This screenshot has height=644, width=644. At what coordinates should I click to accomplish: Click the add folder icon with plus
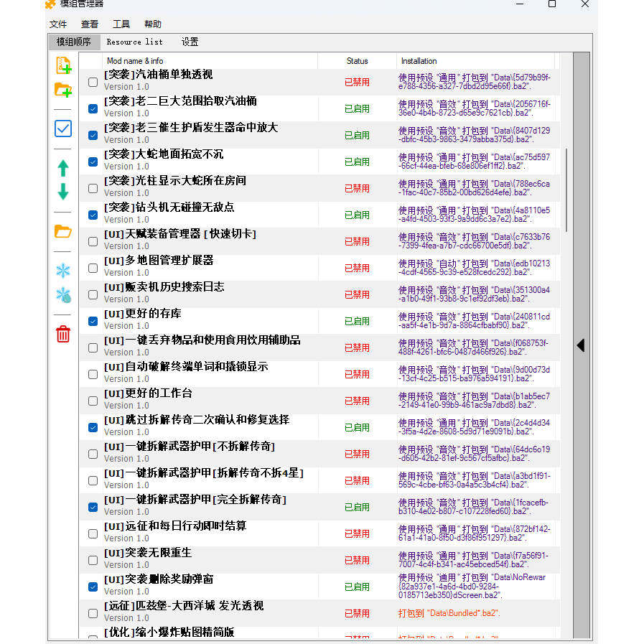[63, 90]
